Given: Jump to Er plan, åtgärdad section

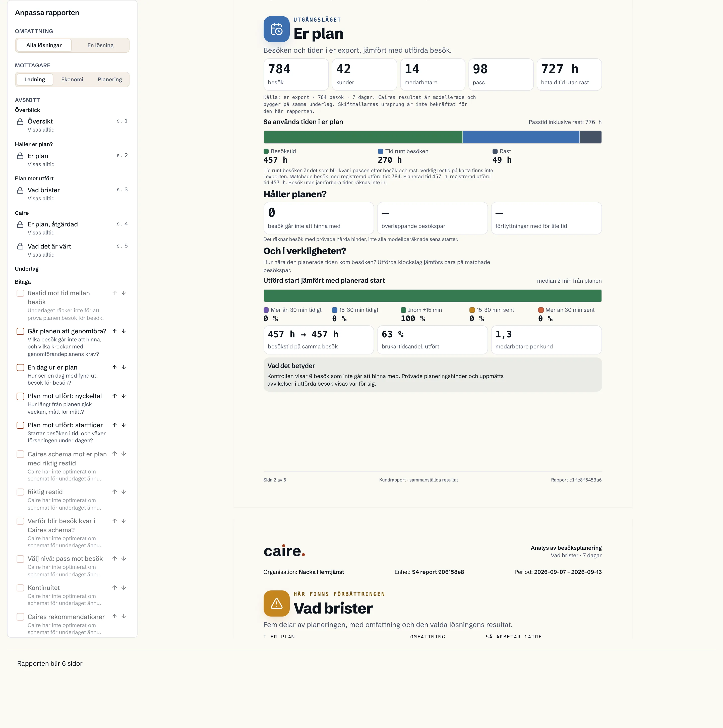Looking at the screenshot, I should tap(72, 228).
